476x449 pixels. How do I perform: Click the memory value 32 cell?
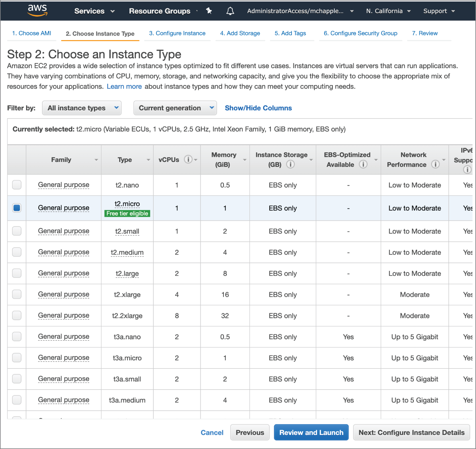point(225,316)
